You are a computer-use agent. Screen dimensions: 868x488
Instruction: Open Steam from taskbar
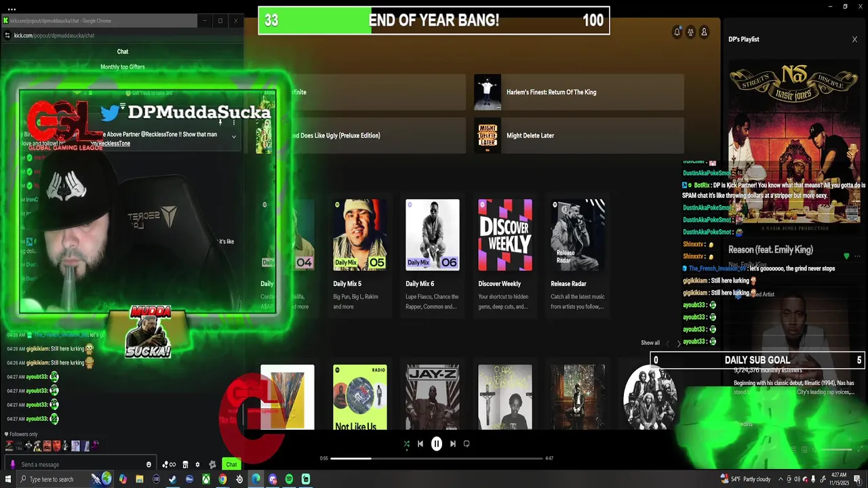172,479
